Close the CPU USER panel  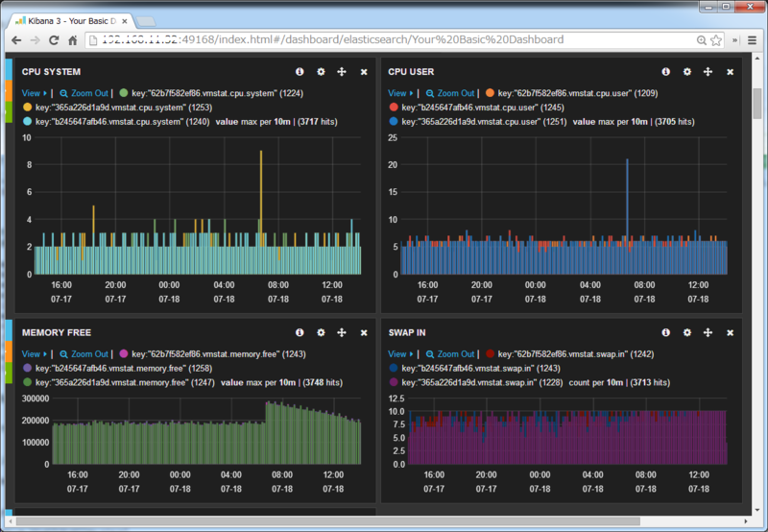click(x=730, y=72)
